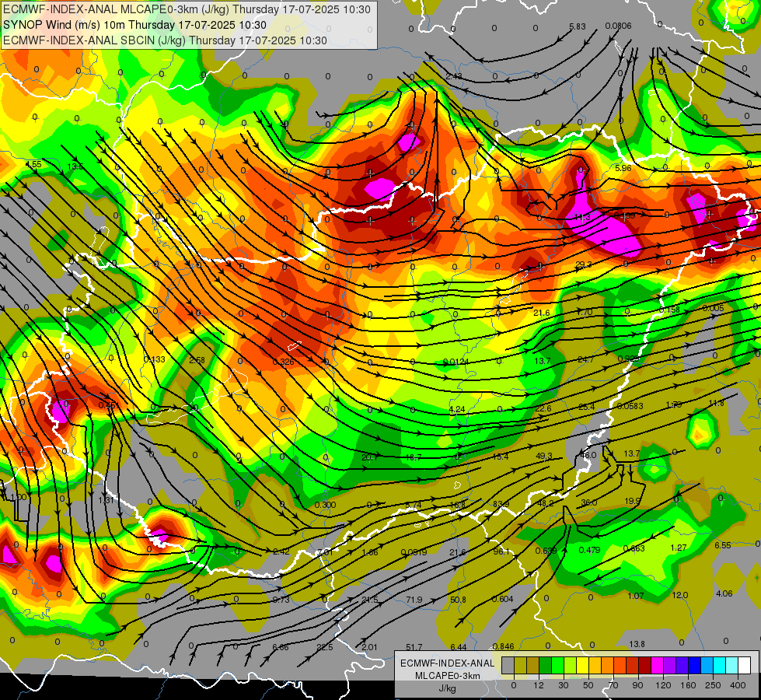Click the olive swatch right of gray
Image resolution: width=761 pixels, height=700 pixels.
pos(521,665)
